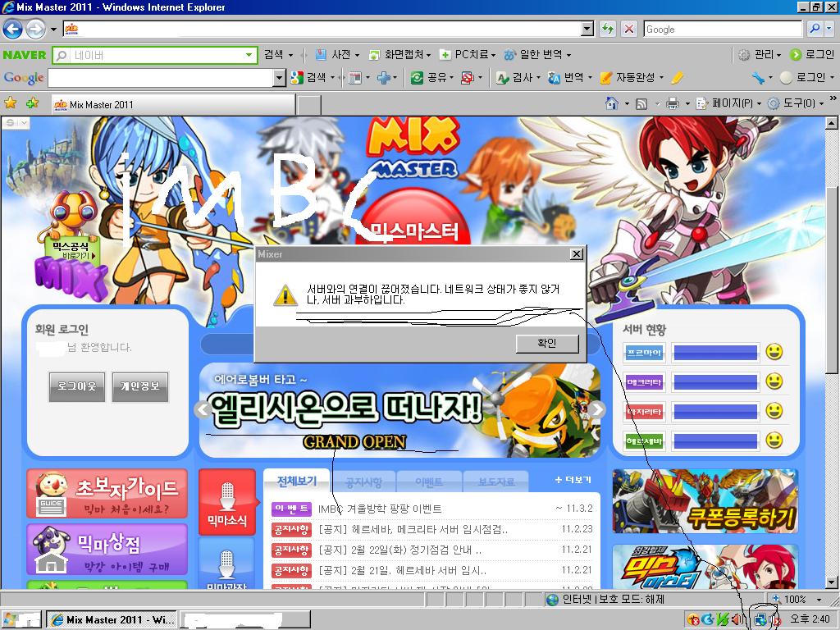Click the previous arrow on the event banner
The width and height of the screenshot is (840, 630).
click(203, 410)
